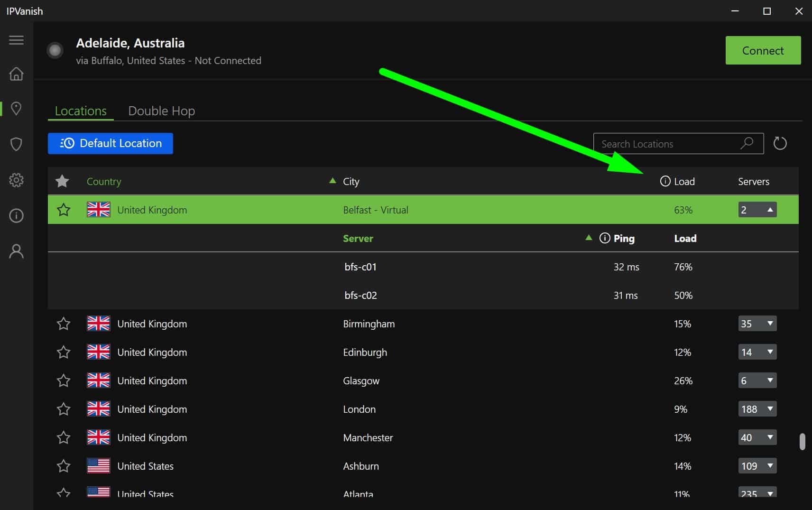Click the favorites star column header
The image size is (812, 510).
[62, 181]
